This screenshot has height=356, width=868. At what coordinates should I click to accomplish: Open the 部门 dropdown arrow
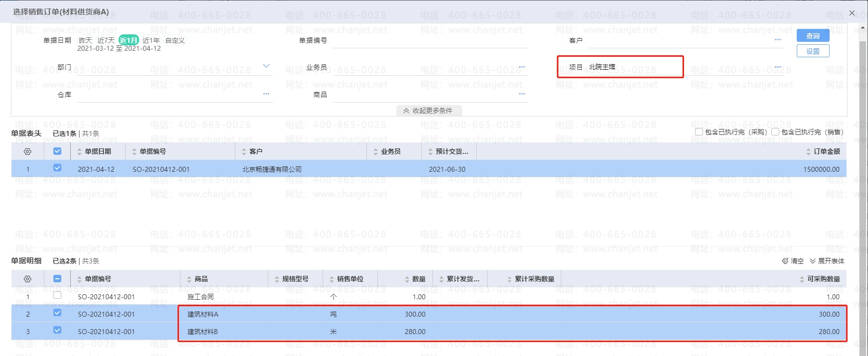pos(266,66)
